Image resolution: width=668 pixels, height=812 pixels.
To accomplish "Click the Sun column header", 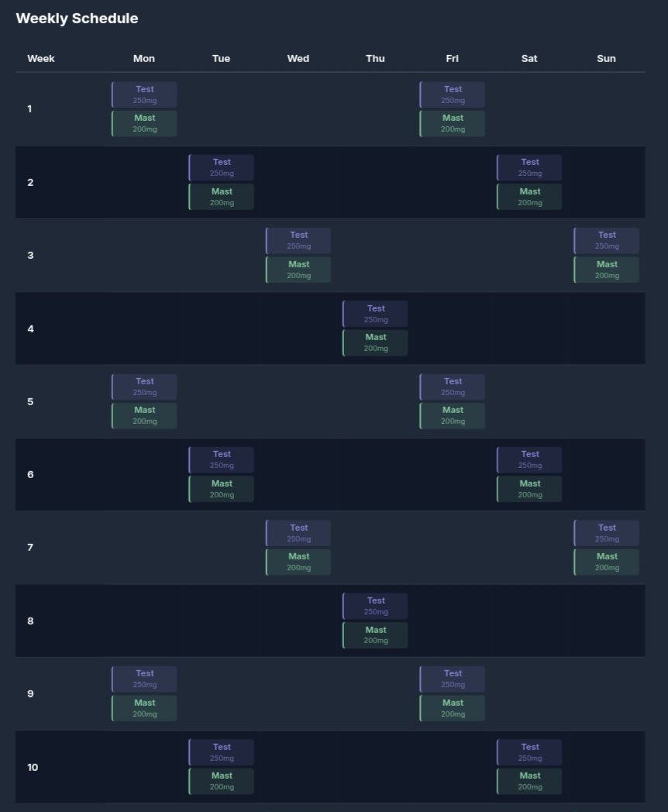I will [607, 58].
